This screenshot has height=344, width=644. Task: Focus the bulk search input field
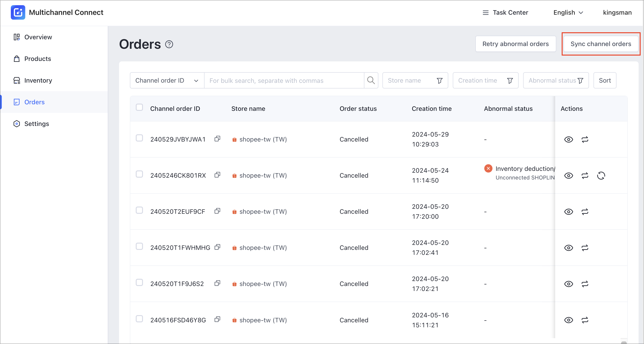click(x=284, y=80)
